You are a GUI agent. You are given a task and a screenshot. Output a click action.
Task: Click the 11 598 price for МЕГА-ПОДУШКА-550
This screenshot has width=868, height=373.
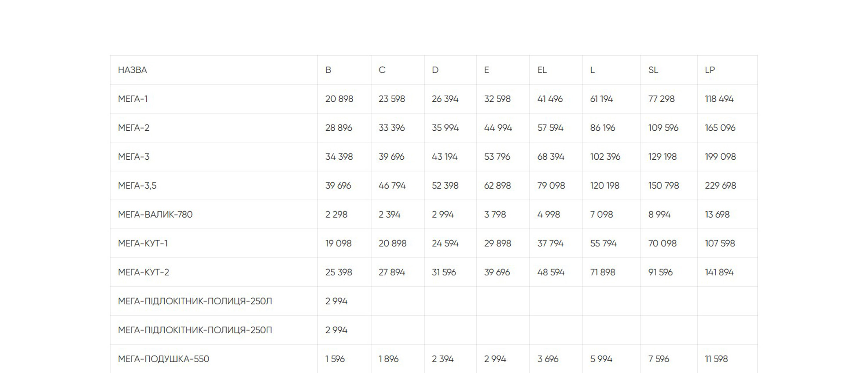coord(716,359)
